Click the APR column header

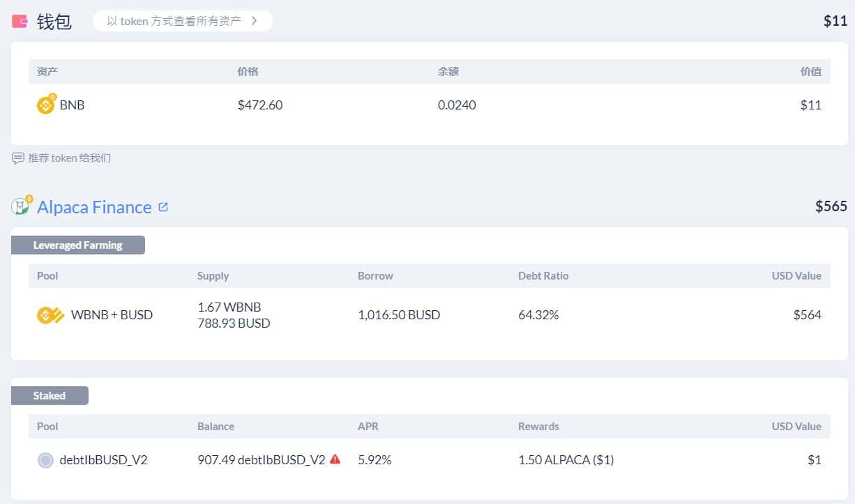[368, 427]
